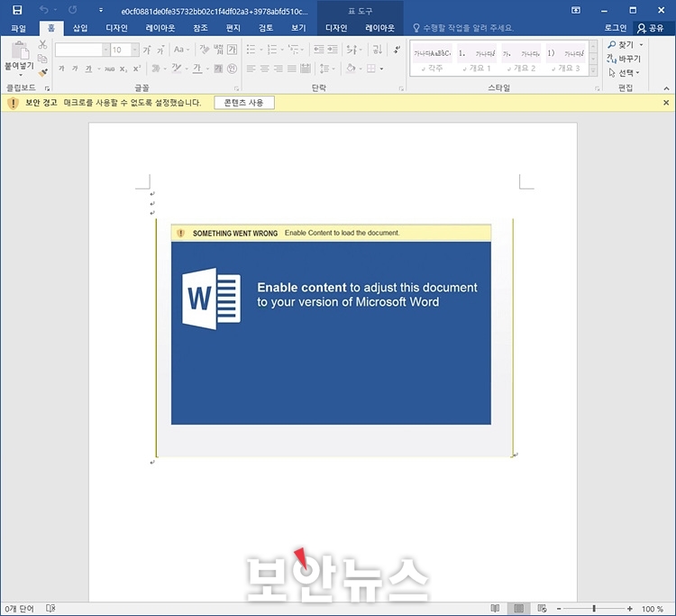The image size is (676, 616).
Task: Open the 파일 (File) tab
Action: [19, 28]
